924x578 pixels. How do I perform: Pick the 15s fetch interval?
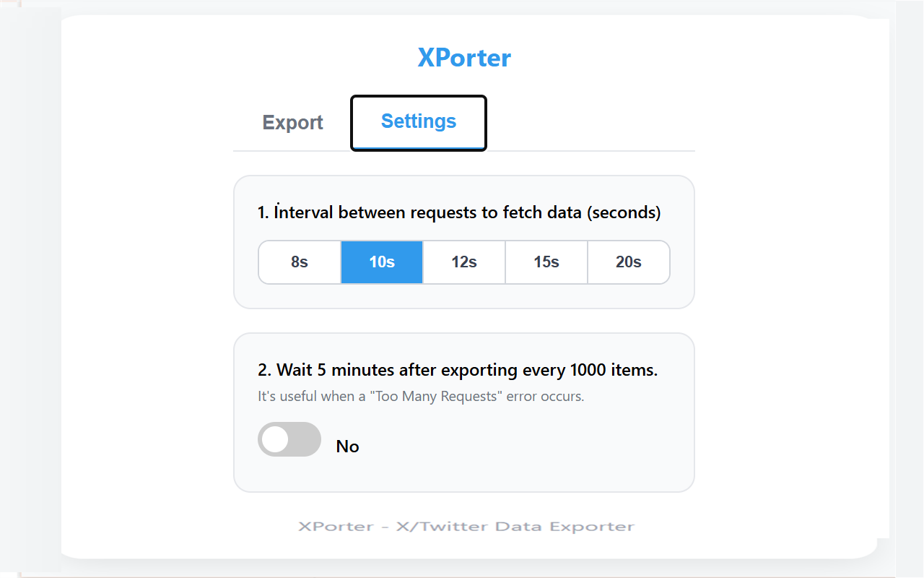[546, 262]
